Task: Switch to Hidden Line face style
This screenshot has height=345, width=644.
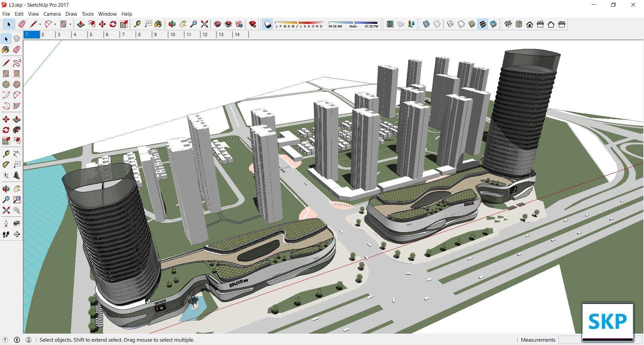Action: click(461, 24)
